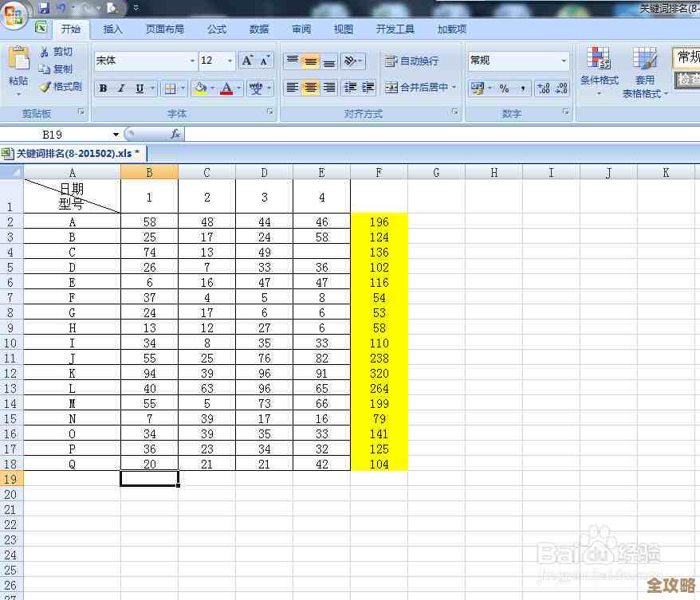Click the percent style icon
The image size is (700, 600).
coord(505,88)
